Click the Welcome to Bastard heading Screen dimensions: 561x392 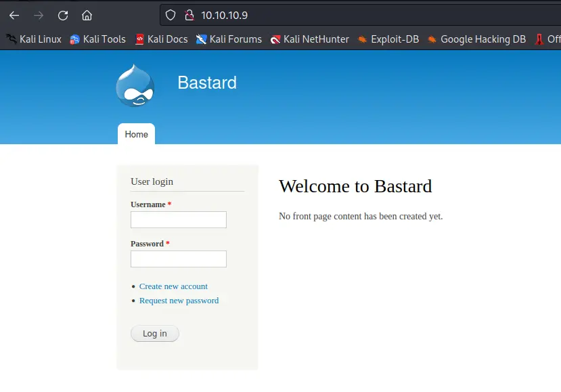click(355, 186)
